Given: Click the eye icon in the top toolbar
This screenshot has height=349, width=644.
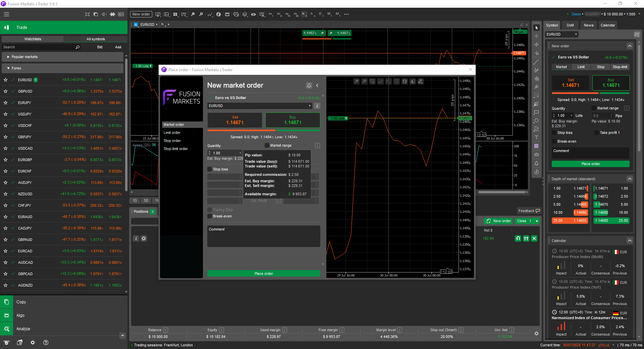Looking at the screenshot, I should coord(253,14).
